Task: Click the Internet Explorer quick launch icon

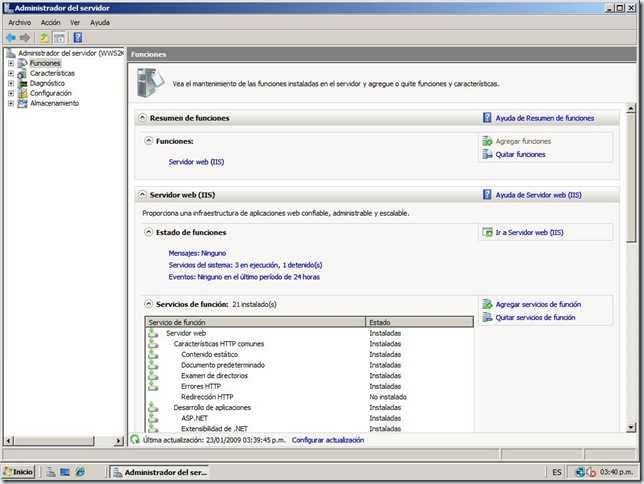Action: click(x=80, y=472)
